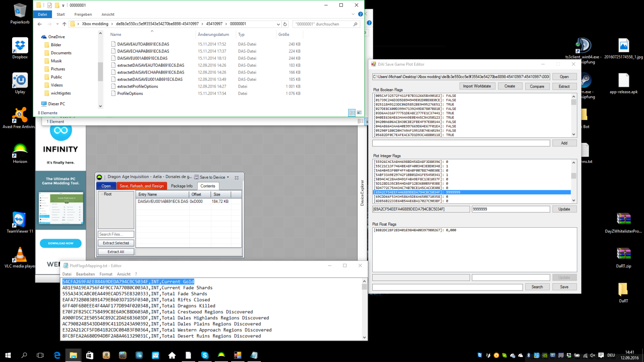Go back with Explorer's back arrow
The width and height of the screenshot is (644, 362).
tap(39, 24)
